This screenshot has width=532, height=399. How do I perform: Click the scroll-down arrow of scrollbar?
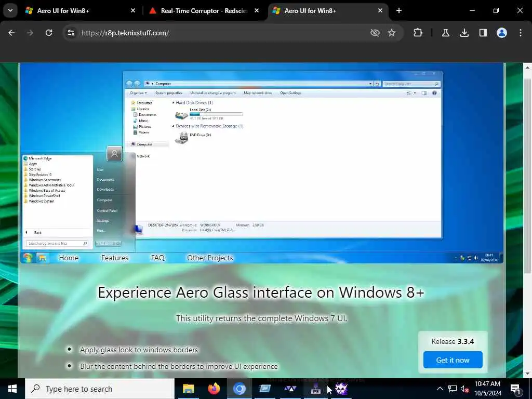point(527,374)
